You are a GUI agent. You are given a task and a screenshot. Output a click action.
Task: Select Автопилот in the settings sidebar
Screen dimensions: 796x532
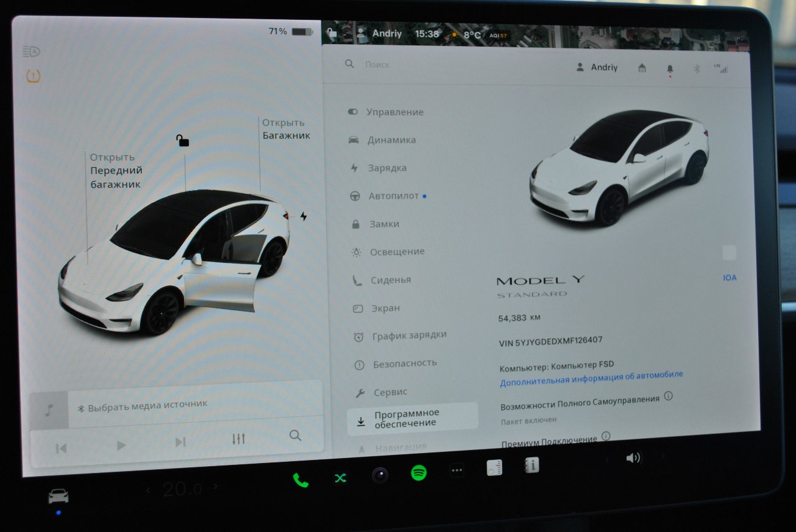tap(392, 195)
